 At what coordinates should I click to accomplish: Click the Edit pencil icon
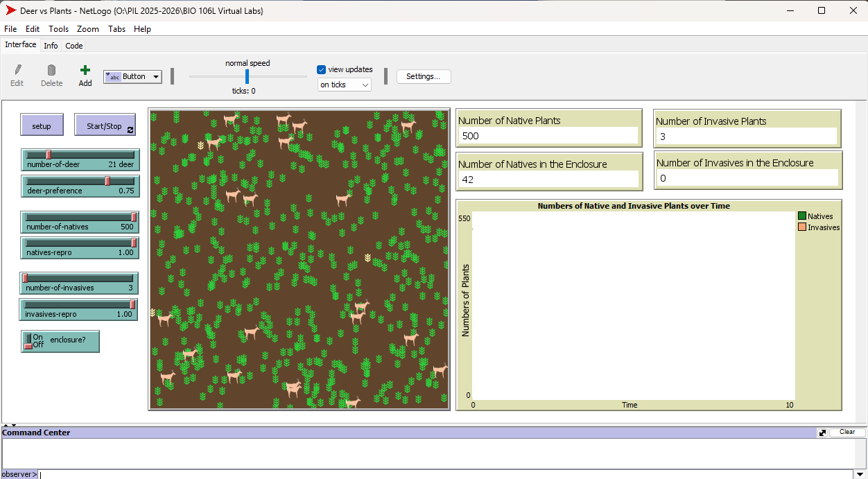[x=17, y=70]
